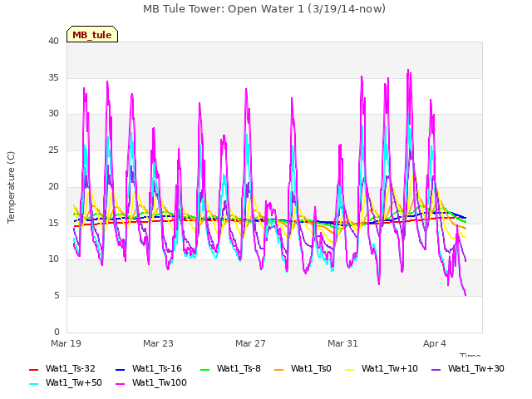Click the 15 y-axis tick label

pyautogui.click(x=53, y=223)
